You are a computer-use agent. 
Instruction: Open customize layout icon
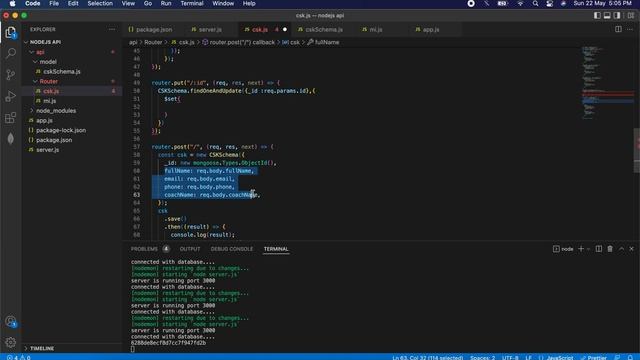pyautogui.click(x=631, y=16)
